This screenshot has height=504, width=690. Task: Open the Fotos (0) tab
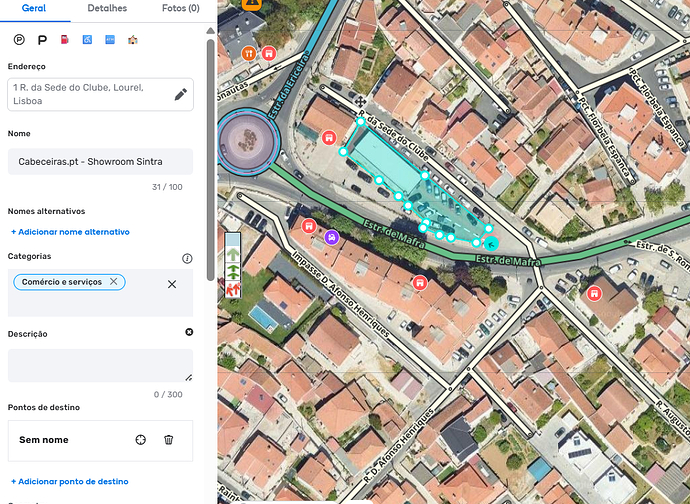[180, 8]
